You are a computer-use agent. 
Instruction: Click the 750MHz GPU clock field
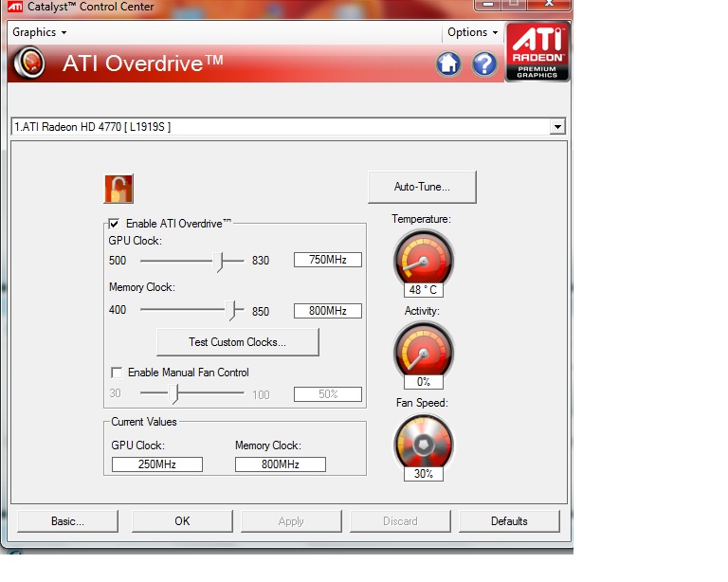pos(328,260)
